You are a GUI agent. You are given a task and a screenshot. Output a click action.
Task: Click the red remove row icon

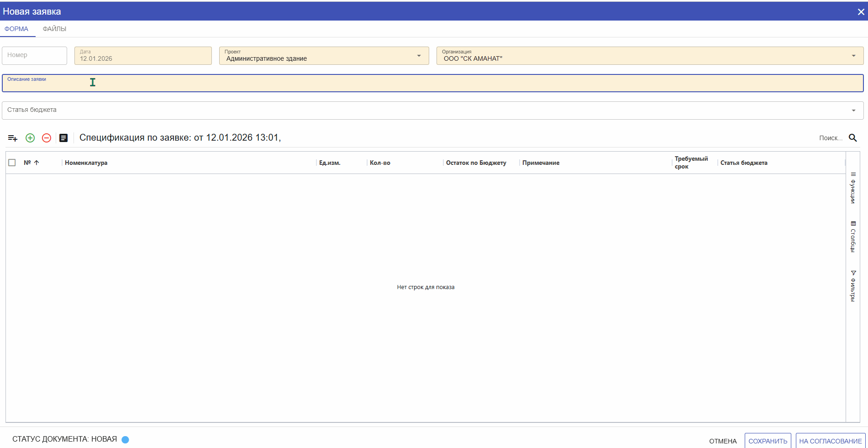pyautogui.click(x=47, y=138)
